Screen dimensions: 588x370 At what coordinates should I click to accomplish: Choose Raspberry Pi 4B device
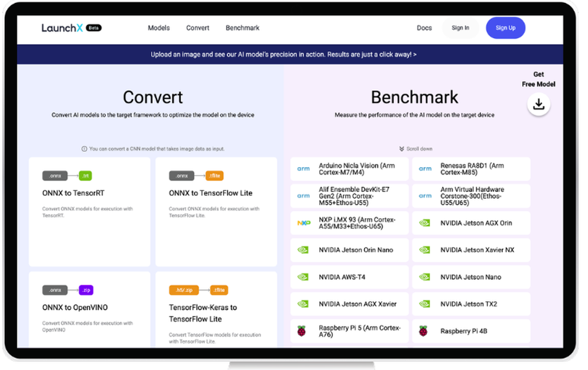click(x=472, y=331)
